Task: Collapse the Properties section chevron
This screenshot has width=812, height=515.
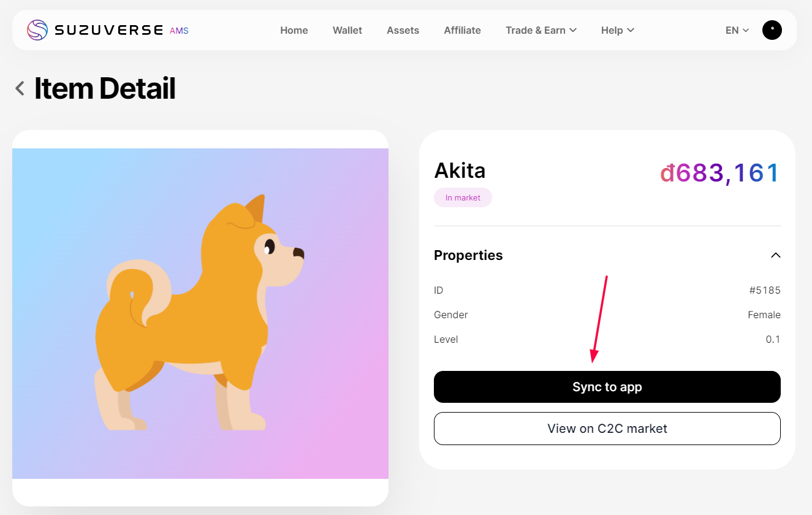Action: pyautogui.click(x=775, y=255)
